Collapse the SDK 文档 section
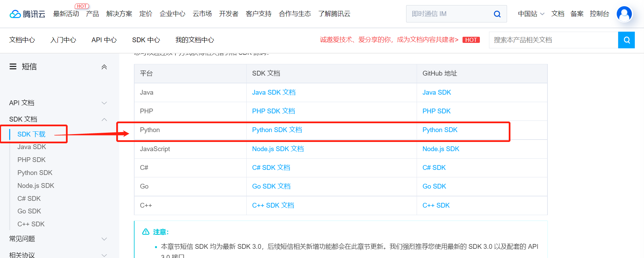Image resolution: width=644 pixels, height=258 pixels. (104, 119)
